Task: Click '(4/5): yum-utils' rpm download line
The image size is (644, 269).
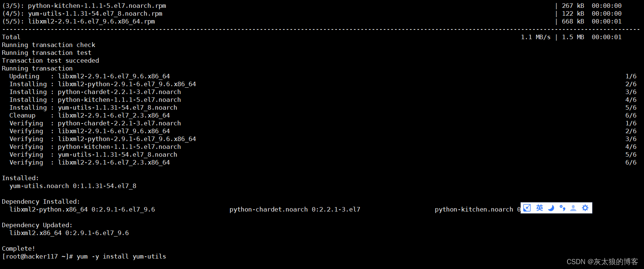Action: click(x=82, y=13)
